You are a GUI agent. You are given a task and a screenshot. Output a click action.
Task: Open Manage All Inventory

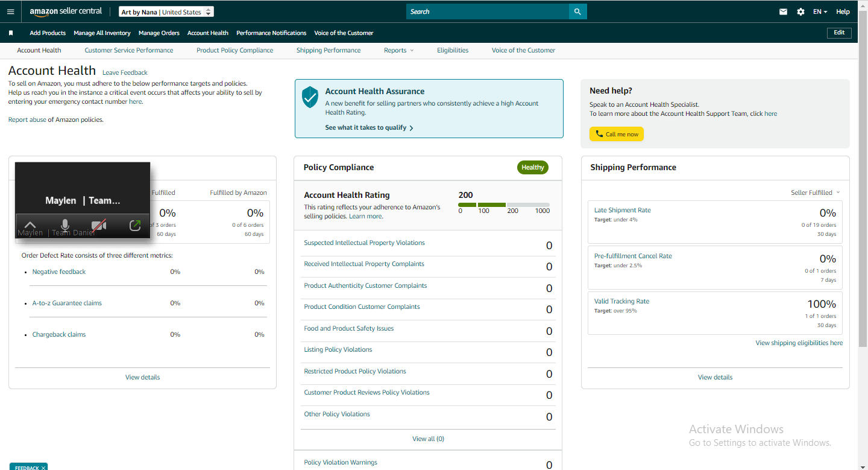102,33
